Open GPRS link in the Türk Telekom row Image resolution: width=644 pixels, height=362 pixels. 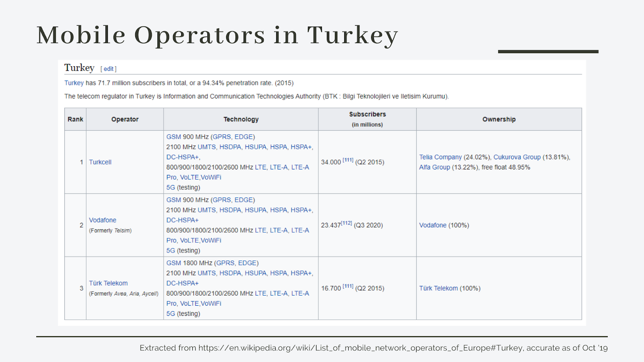pyautogui.click(x=225, y=263)
